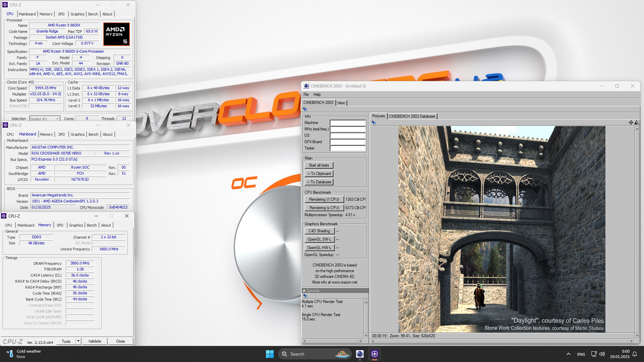Select the CINEBENCH 2003 Database tab
The width and height of the screenshot is (644, 362).
click(x=412, y=116)
